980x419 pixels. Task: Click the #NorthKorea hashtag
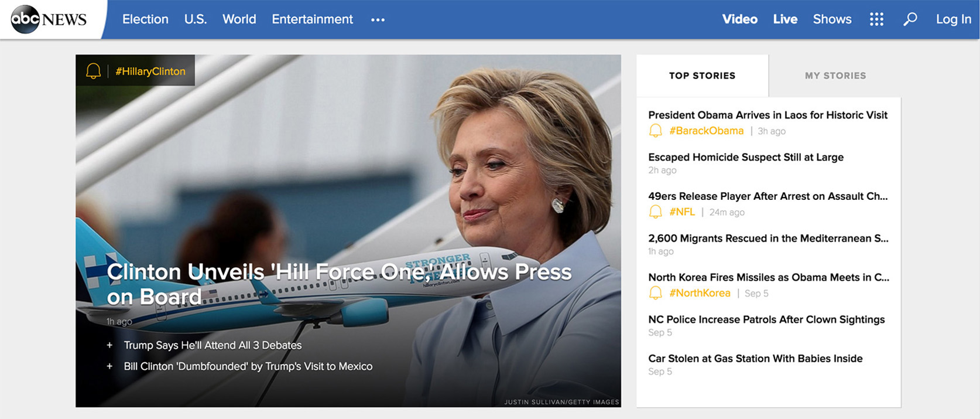[700, 293]
